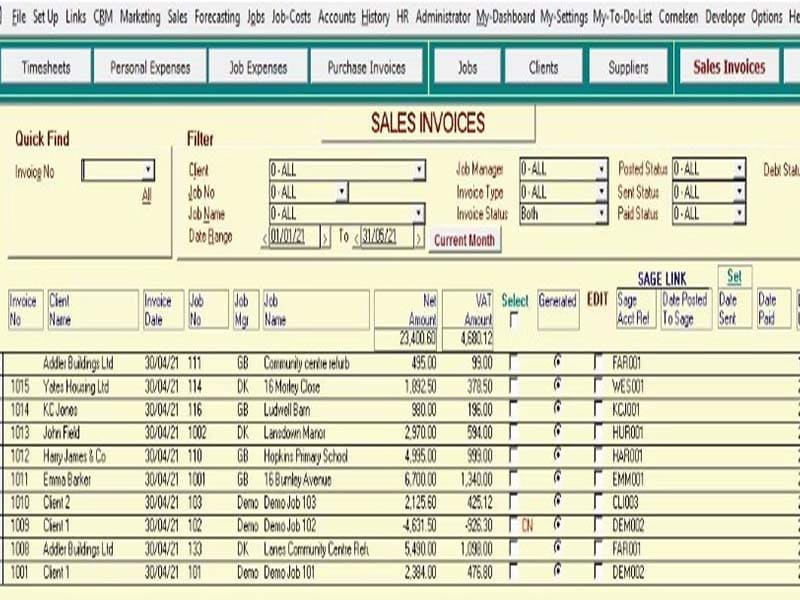
Task: Open the Job-Costs menu
Action: (x=291, y=17)
